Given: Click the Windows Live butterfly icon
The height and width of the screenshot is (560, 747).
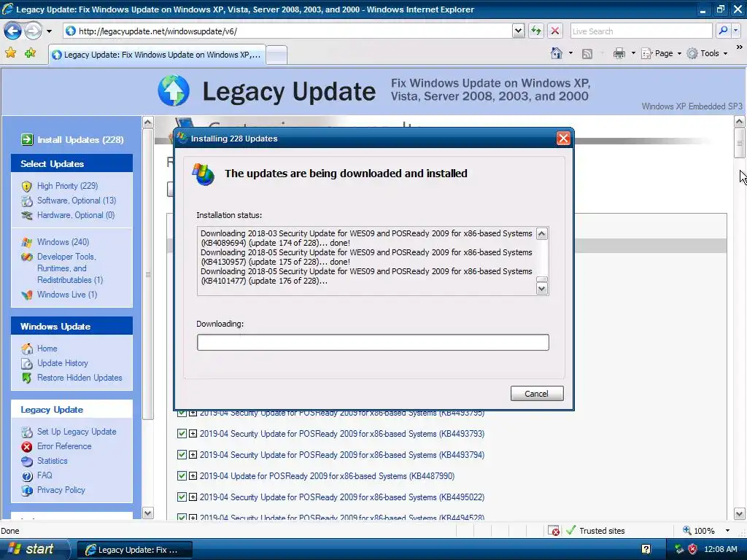Looking at the screenshot, I should click(x=27, y=295).
